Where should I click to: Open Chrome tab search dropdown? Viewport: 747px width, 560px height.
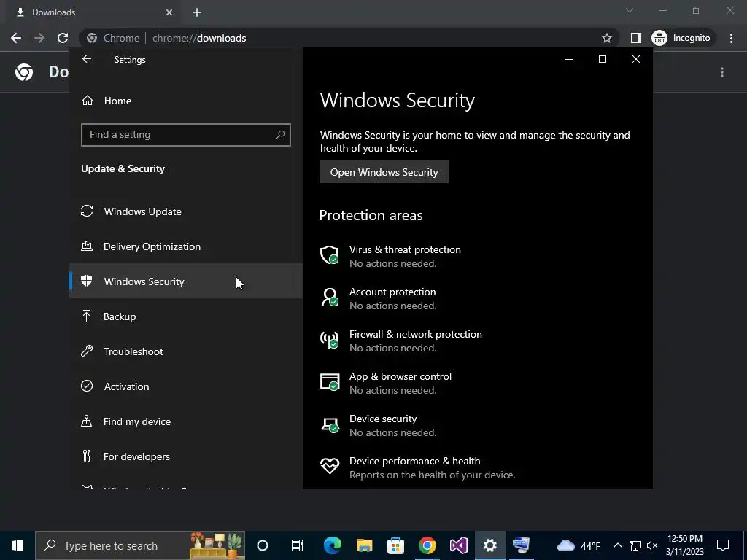click(x=630, y=10)
